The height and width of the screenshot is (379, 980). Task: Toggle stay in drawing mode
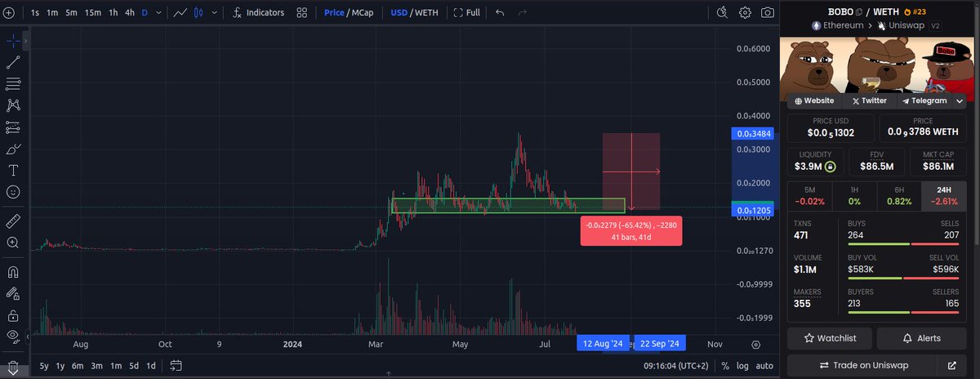pyautogui.click(x=13, y=293)
